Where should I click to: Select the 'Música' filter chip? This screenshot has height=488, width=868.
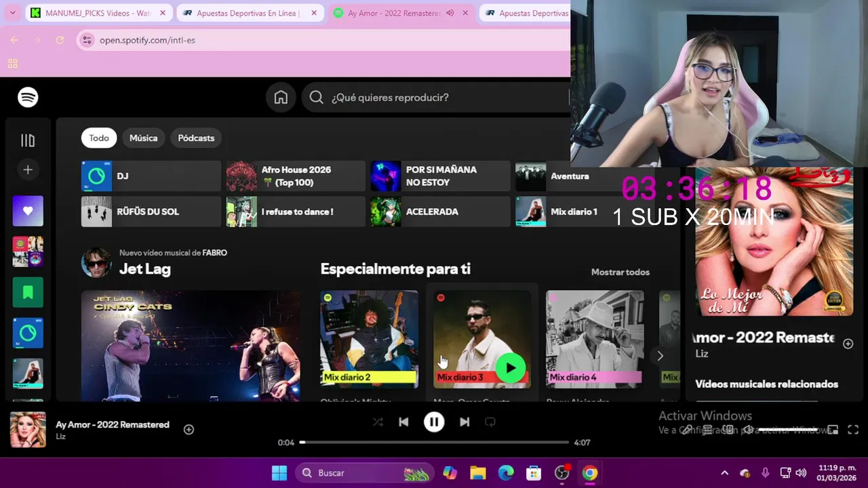[x=143, y=138]
